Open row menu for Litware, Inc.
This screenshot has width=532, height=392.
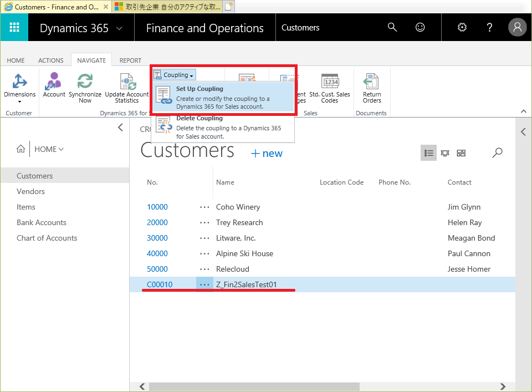(204, 238)
